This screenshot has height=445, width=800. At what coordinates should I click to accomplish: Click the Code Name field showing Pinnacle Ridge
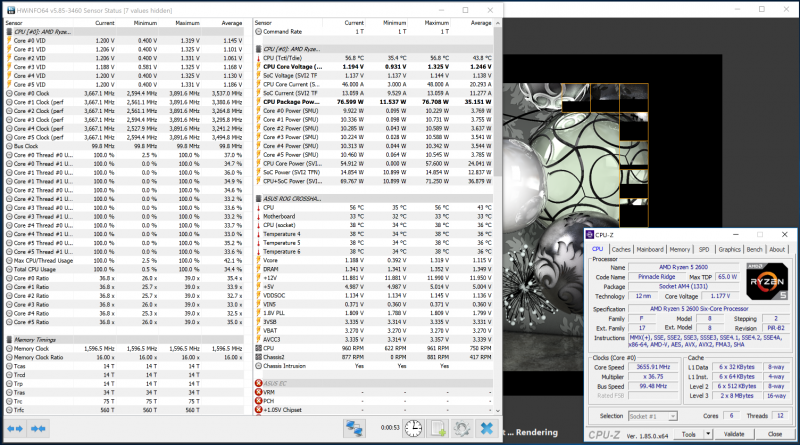(656, 277)
